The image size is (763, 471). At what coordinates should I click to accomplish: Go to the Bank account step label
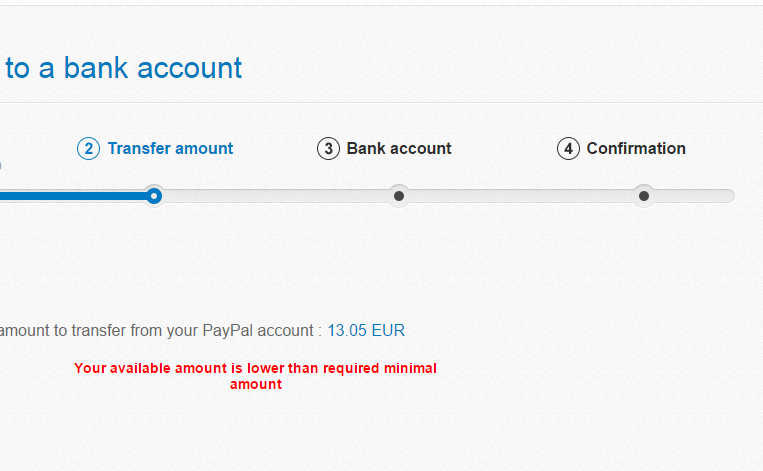(x=399, y=148)
